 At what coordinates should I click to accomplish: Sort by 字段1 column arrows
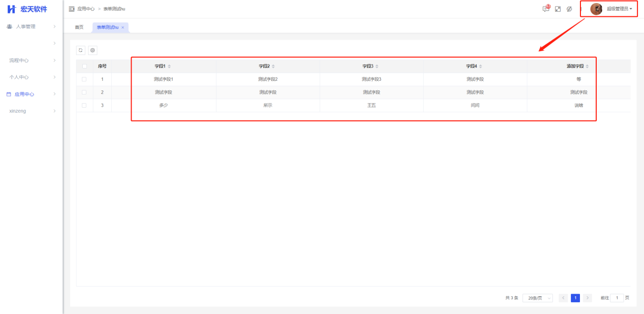point(170,67)
